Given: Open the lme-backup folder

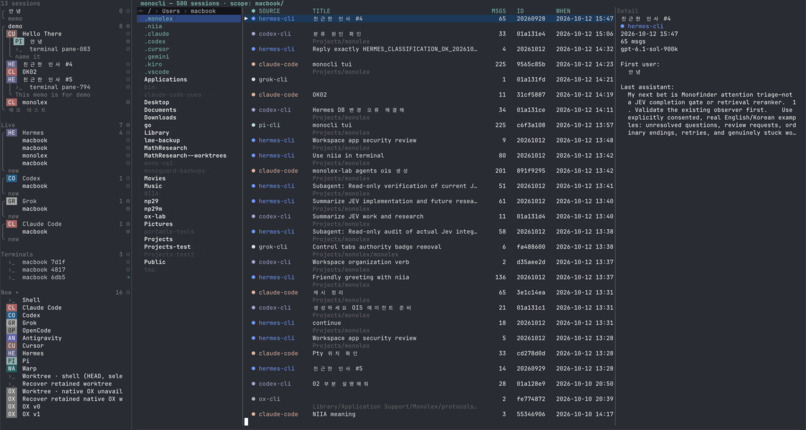Looking at the screenshot, I should pos(162,140).
